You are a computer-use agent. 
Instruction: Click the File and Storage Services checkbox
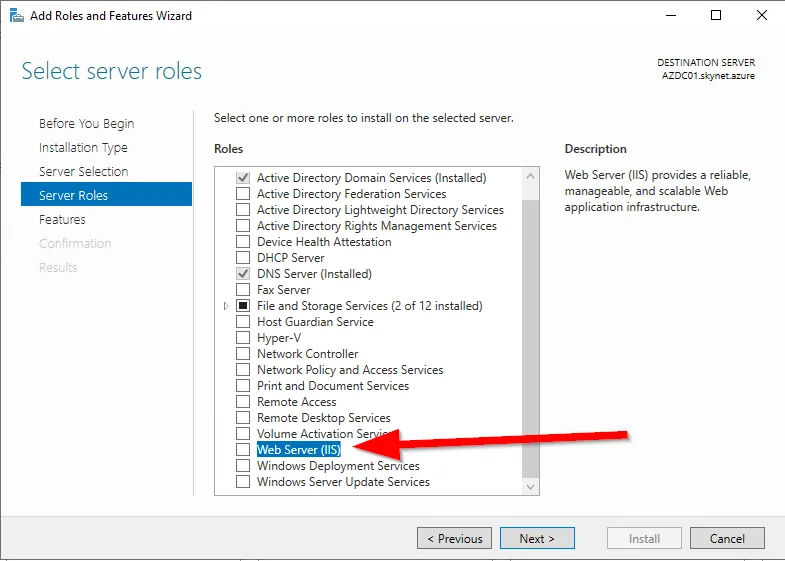coord(243,306)
